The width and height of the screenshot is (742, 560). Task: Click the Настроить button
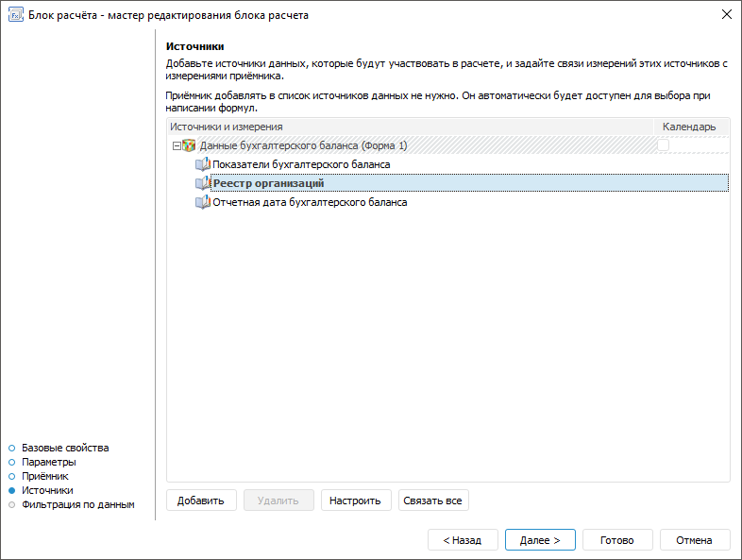pyautogui.click(x=355, y=501)
